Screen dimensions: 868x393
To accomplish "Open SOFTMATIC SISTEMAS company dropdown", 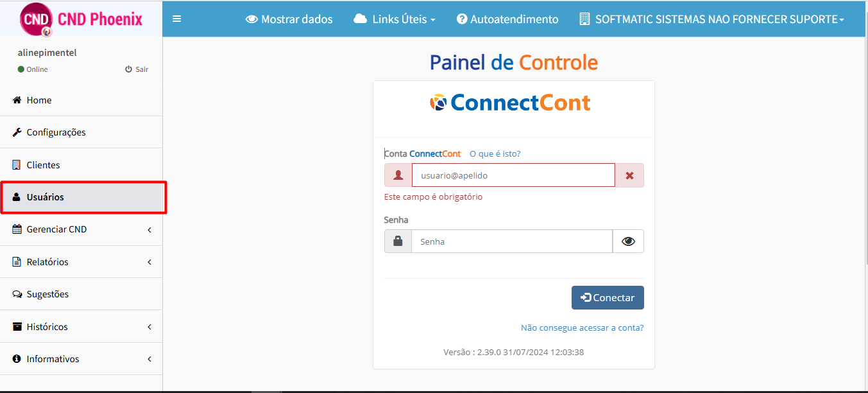I will pyautogui.click(x=712, y=19).
